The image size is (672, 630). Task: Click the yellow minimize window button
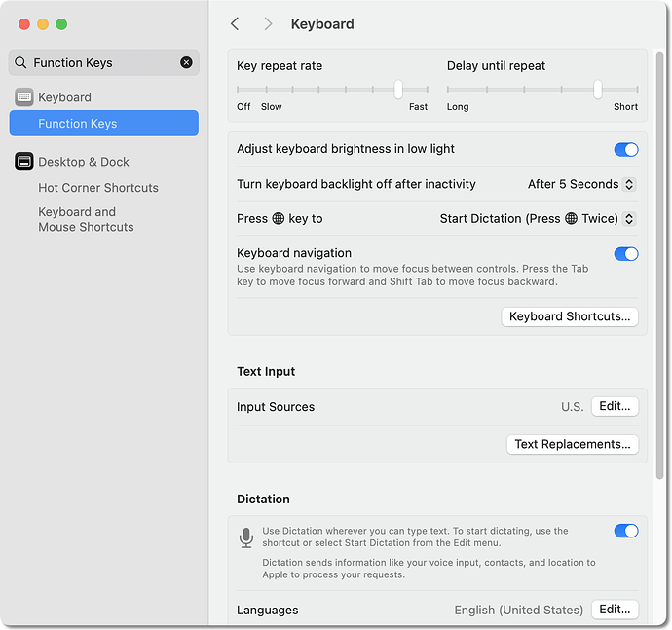43,23
